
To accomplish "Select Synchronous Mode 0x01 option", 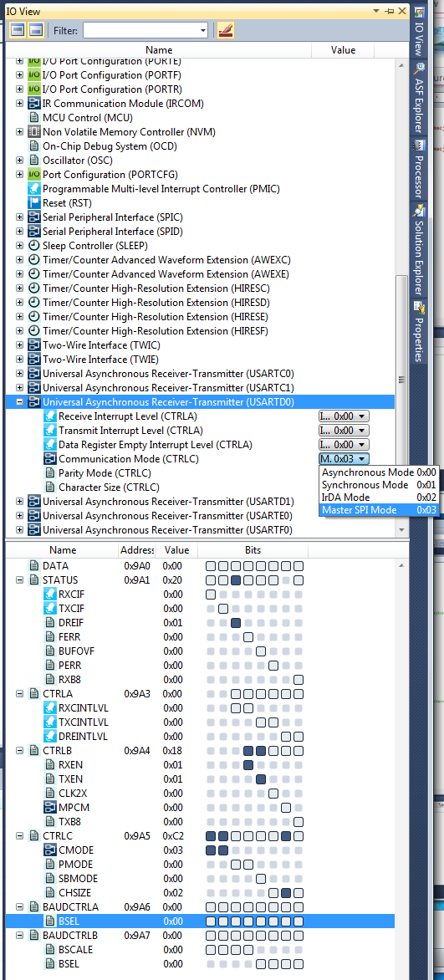I will 379,485.
